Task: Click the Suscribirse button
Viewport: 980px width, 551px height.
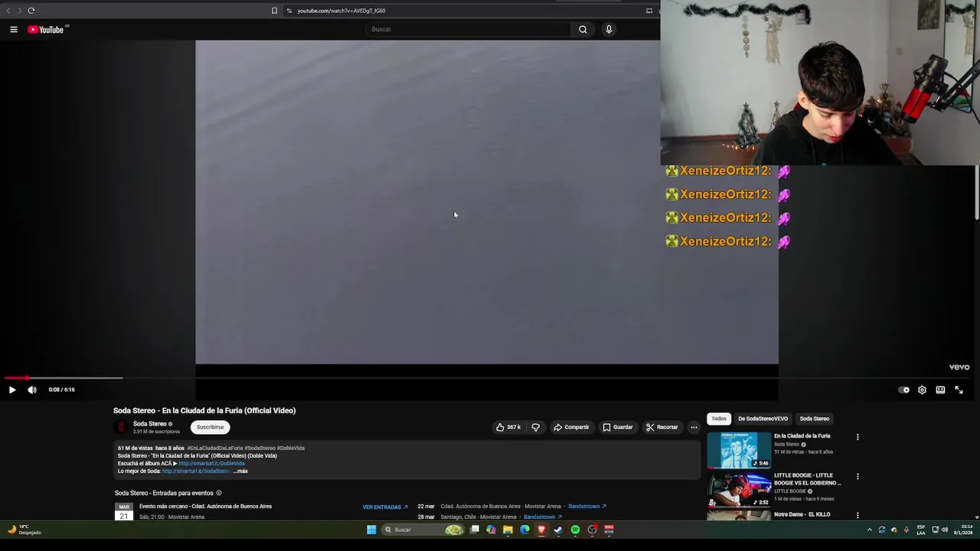Action: coord(210,427)
